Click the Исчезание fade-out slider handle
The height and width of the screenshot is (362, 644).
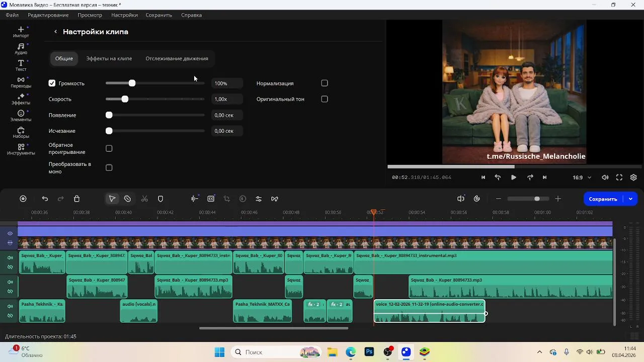pos(109,131)
